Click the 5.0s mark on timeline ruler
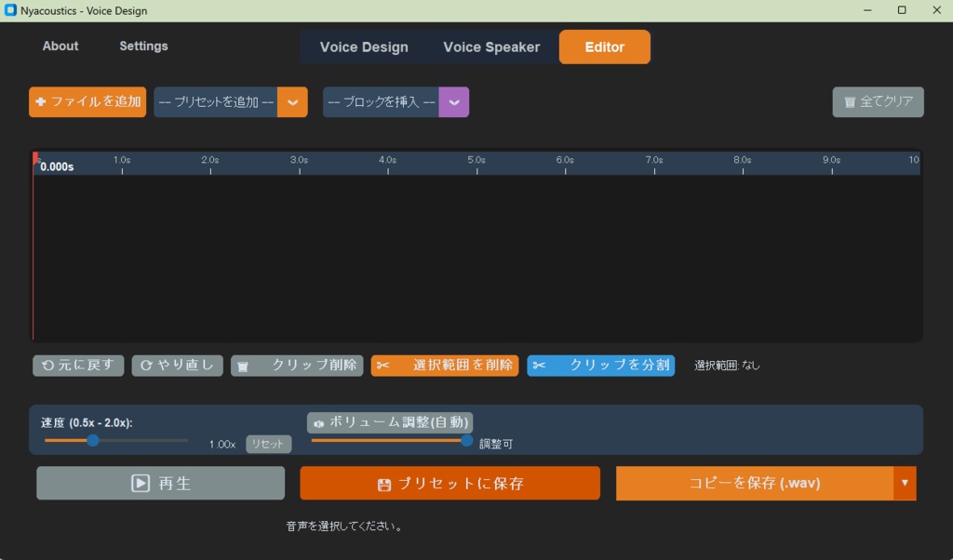 [x=476, y=160]
